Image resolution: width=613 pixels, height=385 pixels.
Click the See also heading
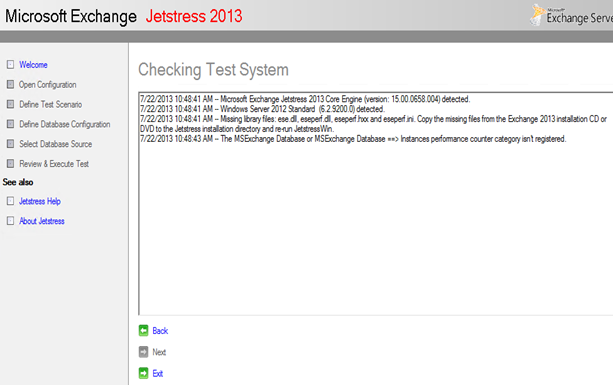pos(18,182)
